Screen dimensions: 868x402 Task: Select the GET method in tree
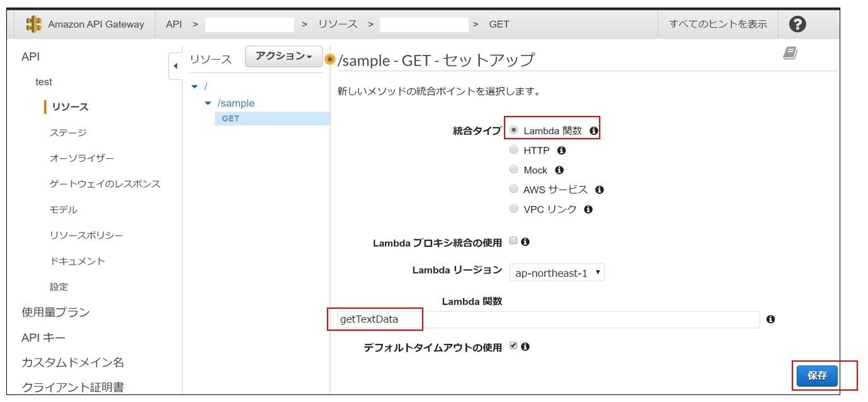231,118
